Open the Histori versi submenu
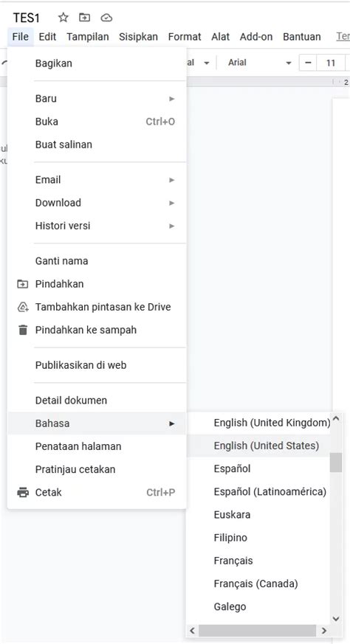Screen dimensions: 350x644 pos(97,226)
